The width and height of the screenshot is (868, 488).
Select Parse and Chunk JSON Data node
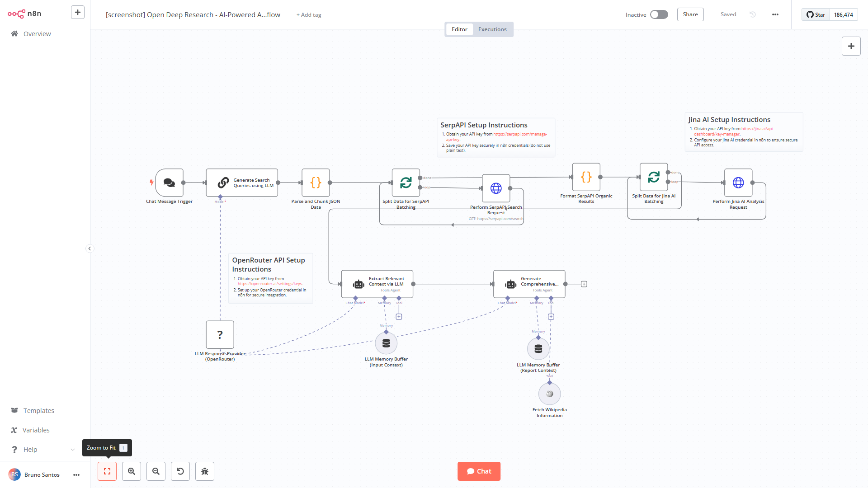point(316,183)
